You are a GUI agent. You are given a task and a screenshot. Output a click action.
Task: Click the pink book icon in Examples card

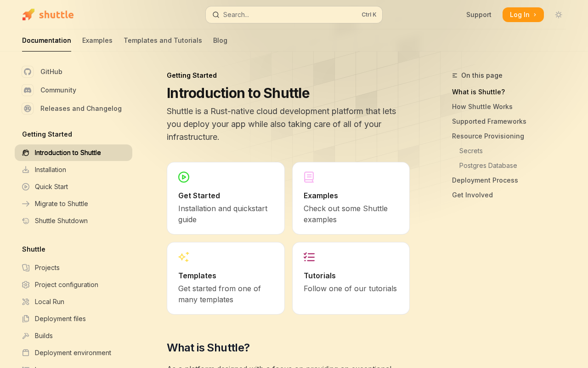309,177
